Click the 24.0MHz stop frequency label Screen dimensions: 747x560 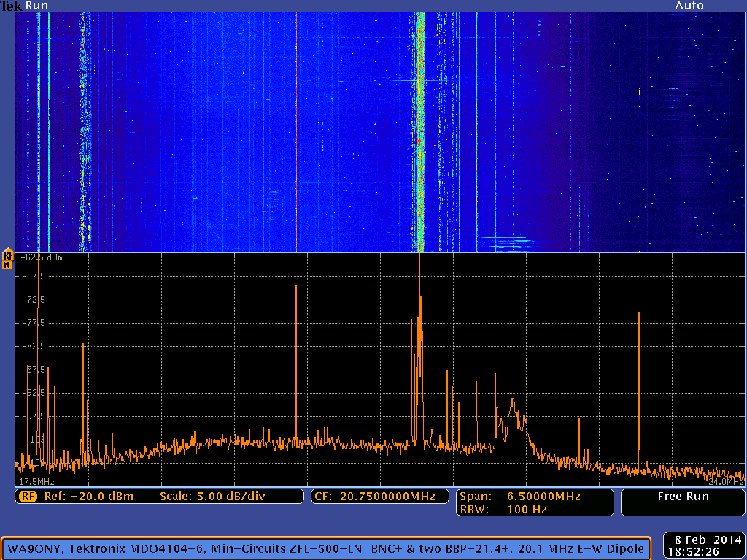pyautogui.click(x=724, y=481)
